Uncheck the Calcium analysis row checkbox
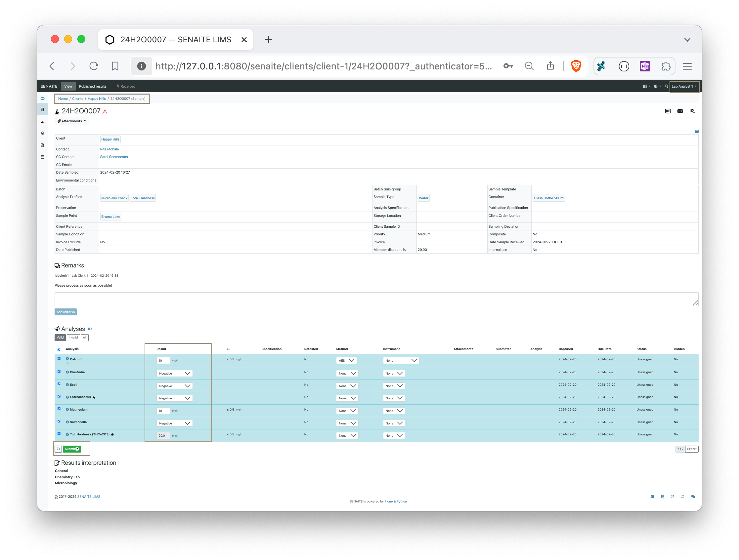The height and width of the screenshot is (560, 739). 59,358
